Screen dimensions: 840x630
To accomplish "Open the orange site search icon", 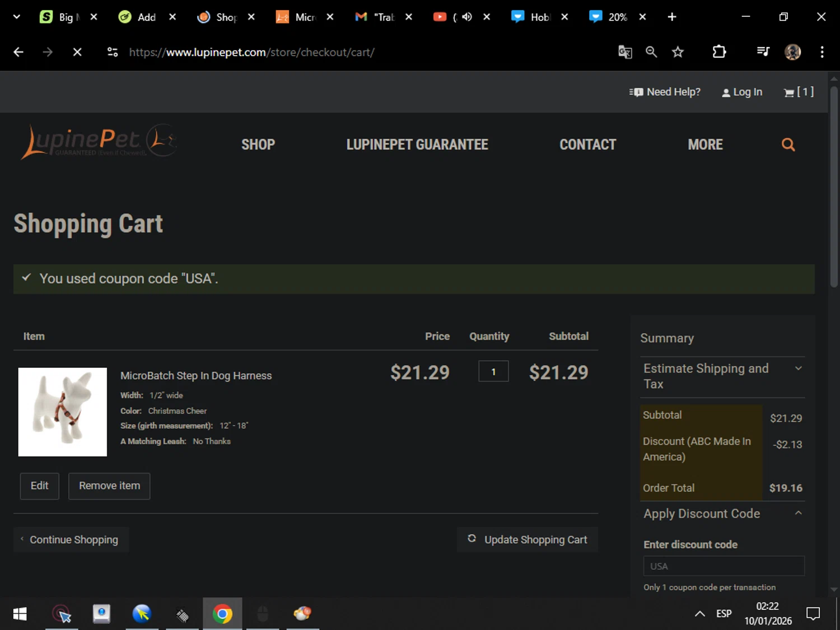I will [788, 144].
